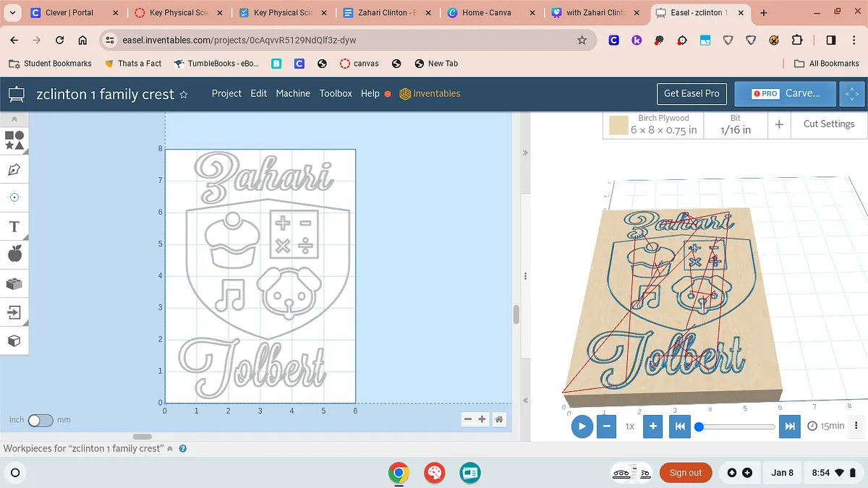Play the toolpath simulation
This screenshot has width=868, height=488.
[x=582, y=426]
